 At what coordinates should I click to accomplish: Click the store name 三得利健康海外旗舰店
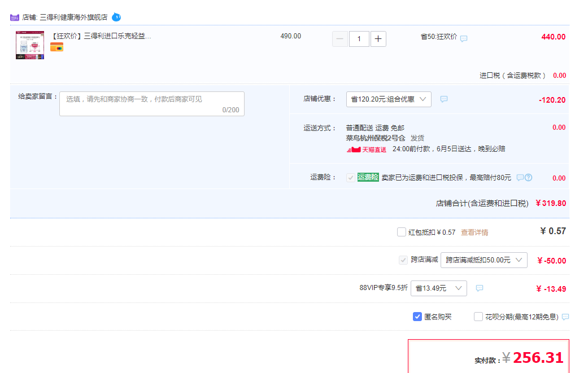[x=73, y=17]
